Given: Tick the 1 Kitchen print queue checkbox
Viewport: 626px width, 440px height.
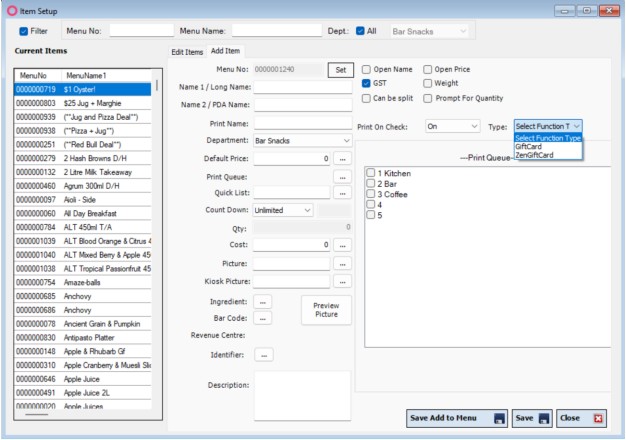Looking at the screenshot, I should coord(371,174).
